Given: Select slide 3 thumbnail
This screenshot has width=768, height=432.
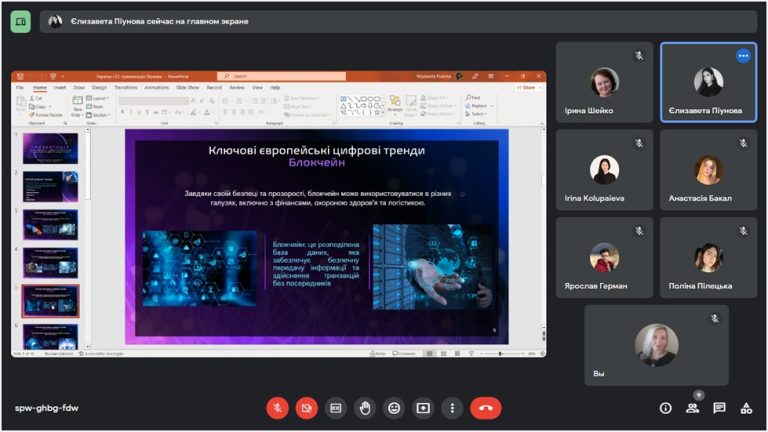Looking at the screenshot, I should (50, 225).
